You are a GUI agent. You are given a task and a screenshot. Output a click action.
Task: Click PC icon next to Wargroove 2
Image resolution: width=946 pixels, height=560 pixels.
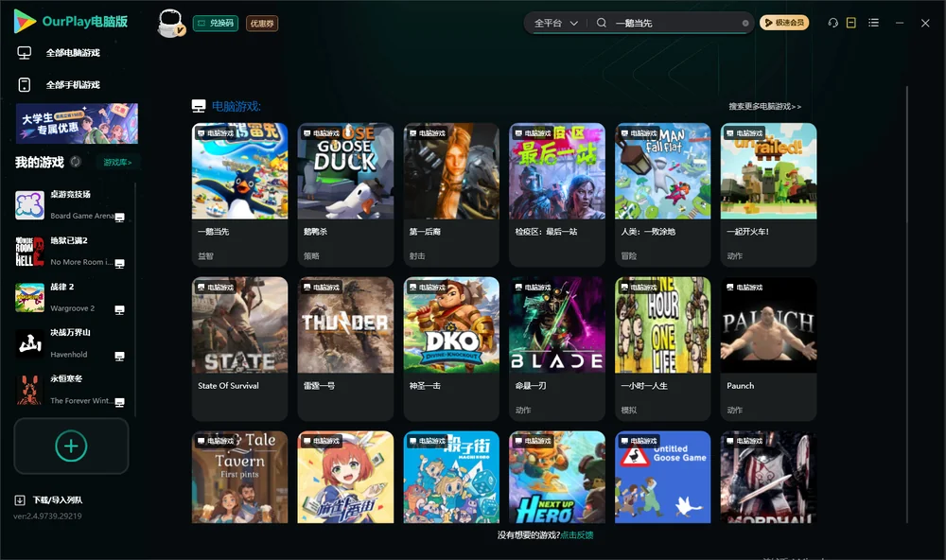click(119, 310)
